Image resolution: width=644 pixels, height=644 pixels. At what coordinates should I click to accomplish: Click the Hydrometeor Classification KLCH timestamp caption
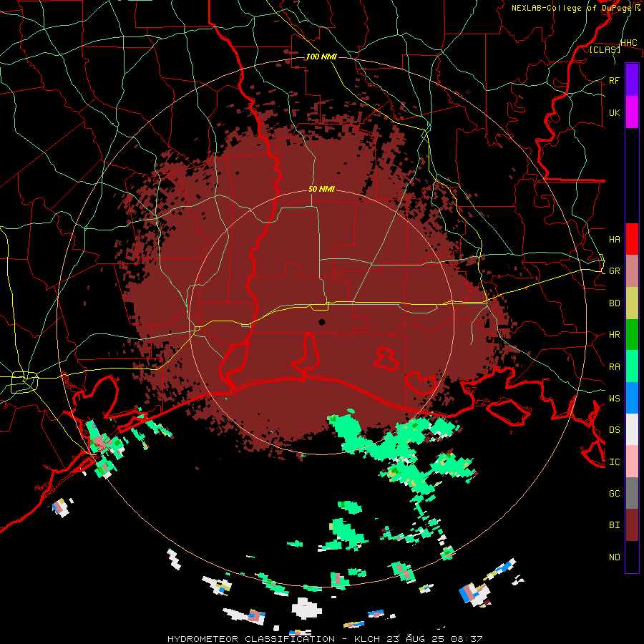pos(324,639)
